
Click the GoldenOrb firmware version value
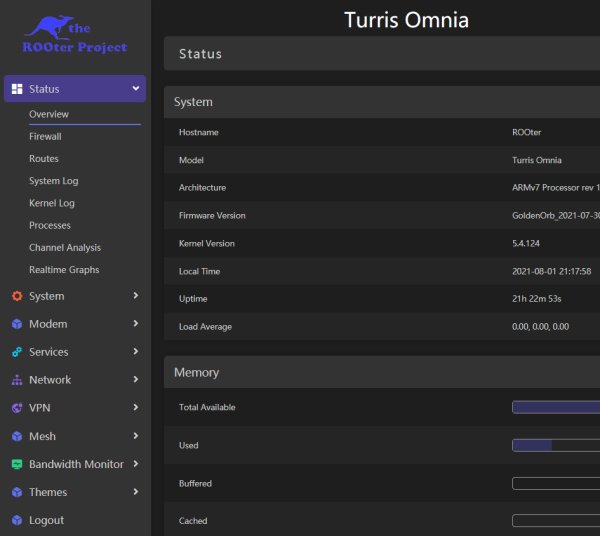[556, 216]
